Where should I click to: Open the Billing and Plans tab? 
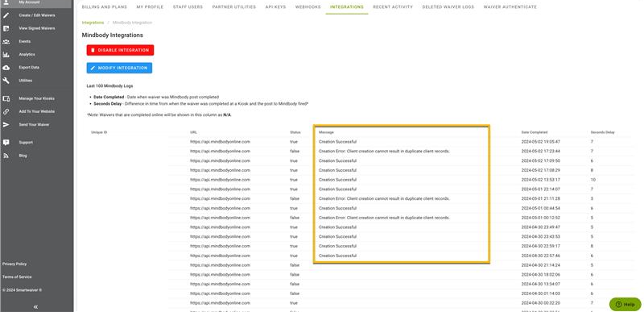click(x=105, y=7)
